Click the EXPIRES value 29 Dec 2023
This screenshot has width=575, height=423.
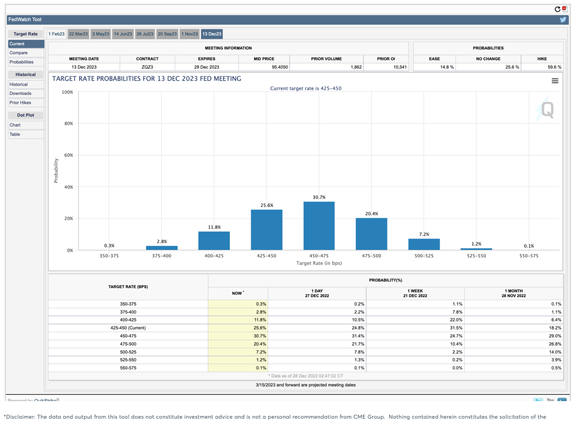206,67
